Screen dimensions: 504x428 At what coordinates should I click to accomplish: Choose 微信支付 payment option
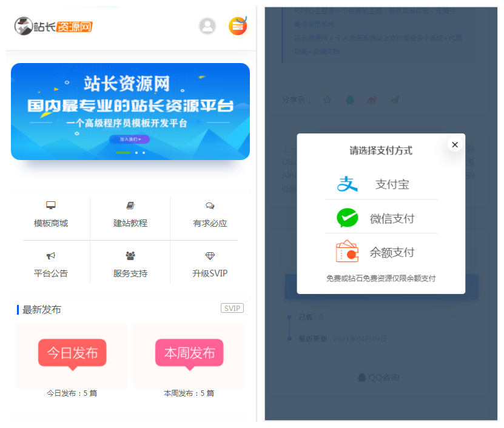click(381, 218)
